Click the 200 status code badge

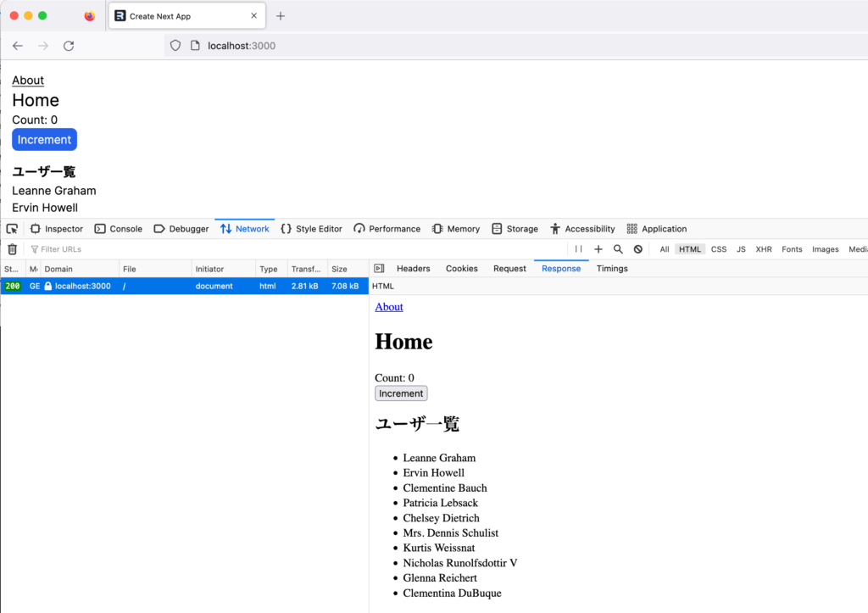click(x=12, y=287)
